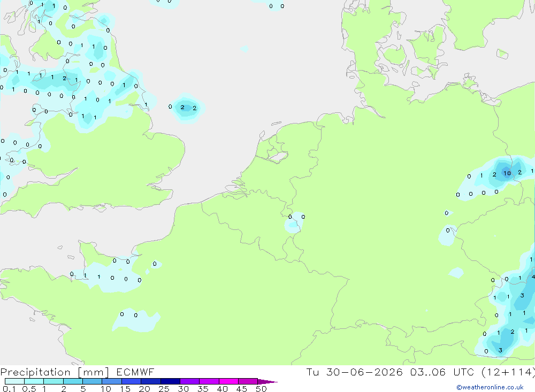Click the 'Tu 30-06-2026' date text
535x392 pixels.
355,372
